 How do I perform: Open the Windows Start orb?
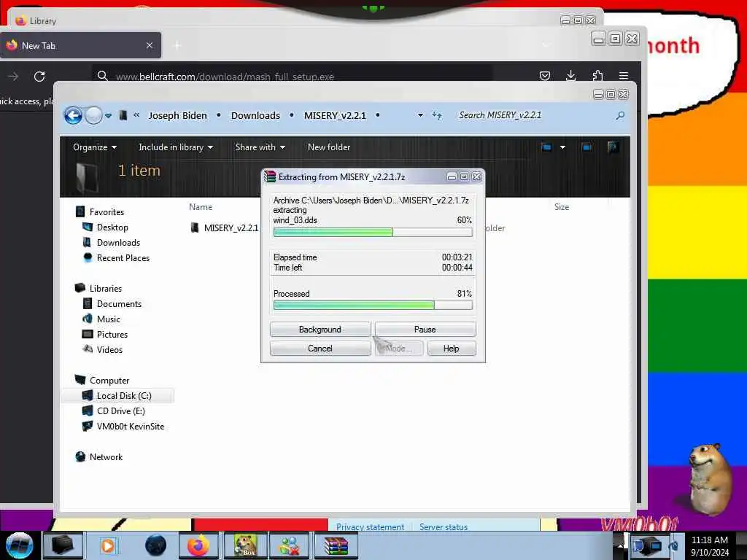(19, 545)
